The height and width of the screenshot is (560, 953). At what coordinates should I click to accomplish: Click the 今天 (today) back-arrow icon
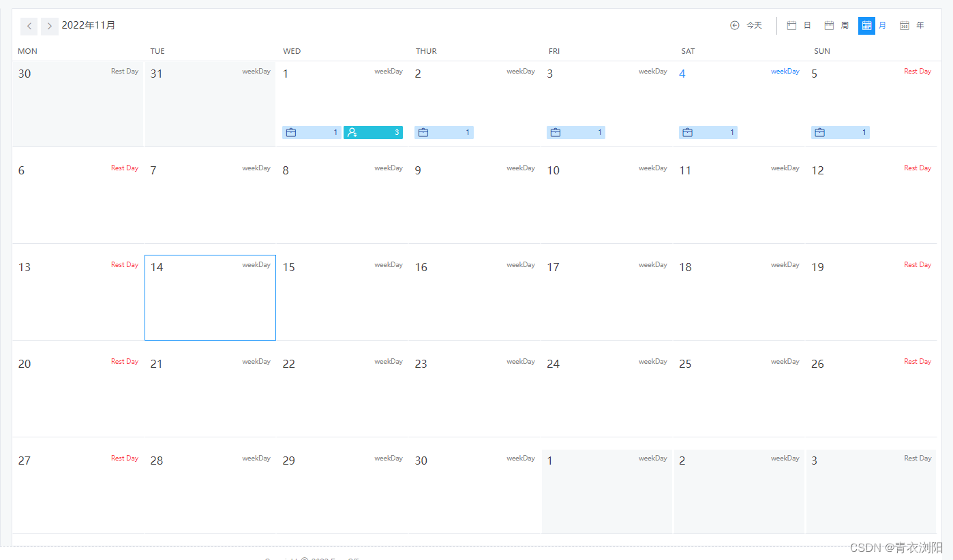735,25
